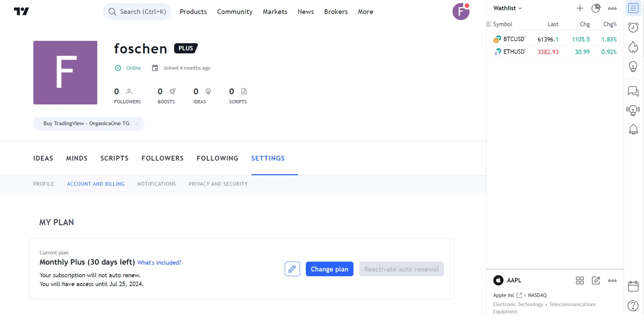Open AAPL grid layout icon
Viewport: 644px width, 315px height.
click(580, 280)
